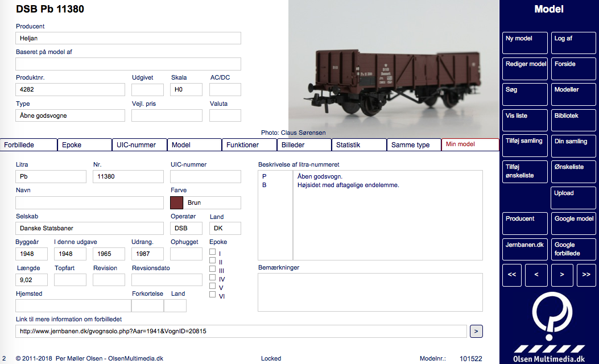
Task: Click the Selskab field Danske Statsbaner
Action: (89, 228)
